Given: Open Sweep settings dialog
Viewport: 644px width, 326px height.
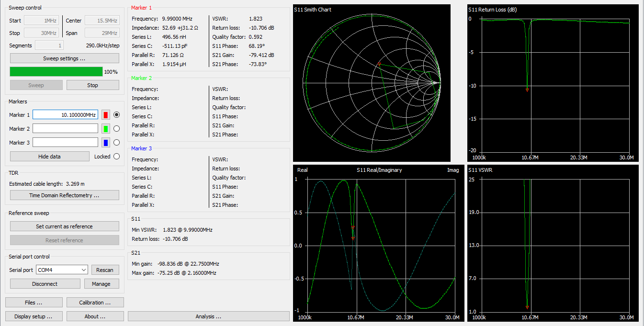Looking at the screenshot, I should pyautogui.click(x=65, y=58).
